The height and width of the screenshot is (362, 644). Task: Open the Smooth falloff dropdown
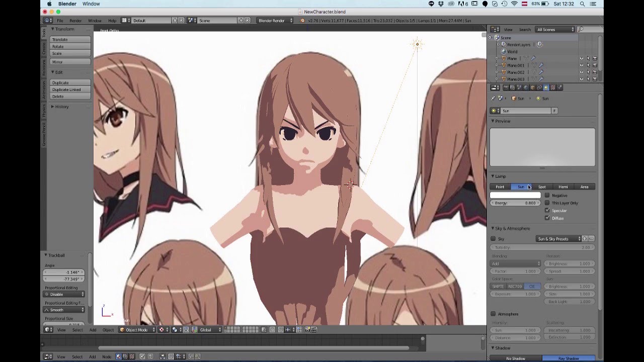pyautogui.click(x=64, y=310)
